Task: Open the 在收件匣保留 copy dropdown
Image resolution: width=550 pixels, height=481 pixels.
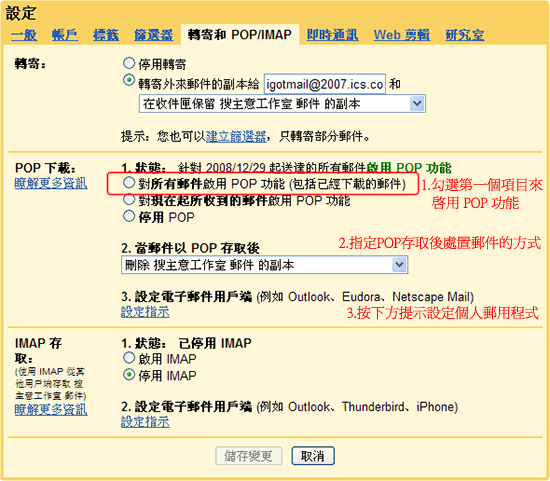Action: [x=282, y=104]
